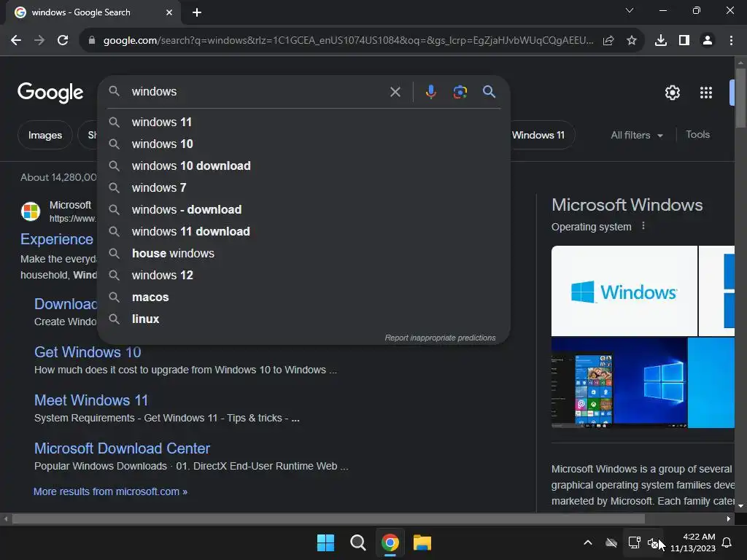Click the voice search microphone icon
This screenshot has height=560, width=747.
click(430, 91)
